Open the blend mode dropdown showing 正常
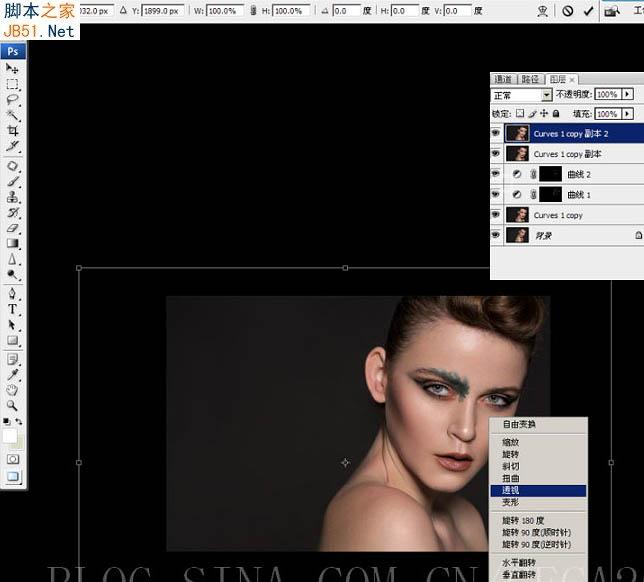 (521, 95)
